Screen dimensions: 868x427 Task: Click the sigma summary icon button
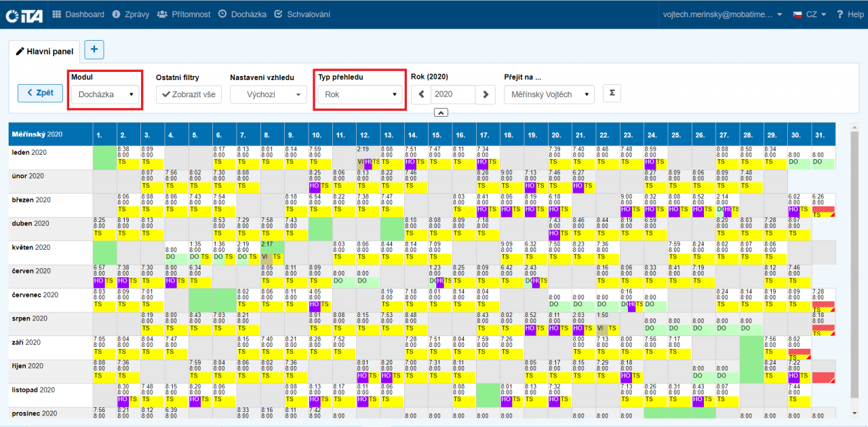pyautogui.click(x=612, y=93)
